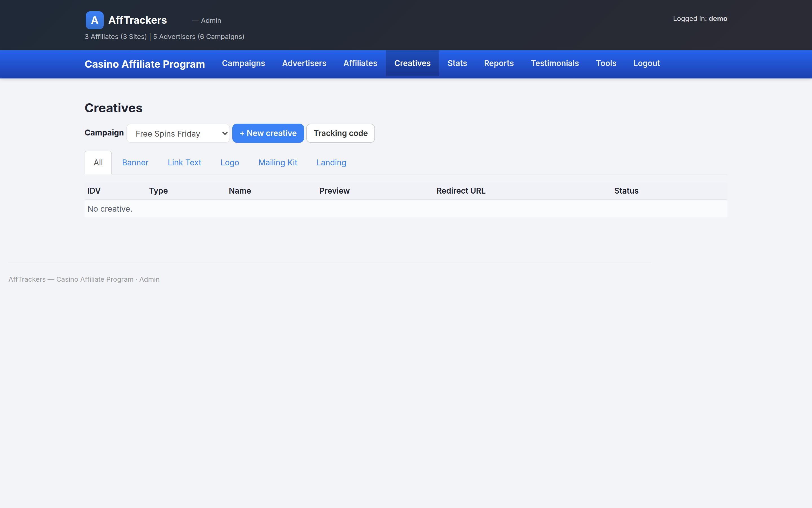This screenshot has width=812, height=508.
Task: Click the AffTrackers title text
Action: pyautogui.click(x=138, y=20)
